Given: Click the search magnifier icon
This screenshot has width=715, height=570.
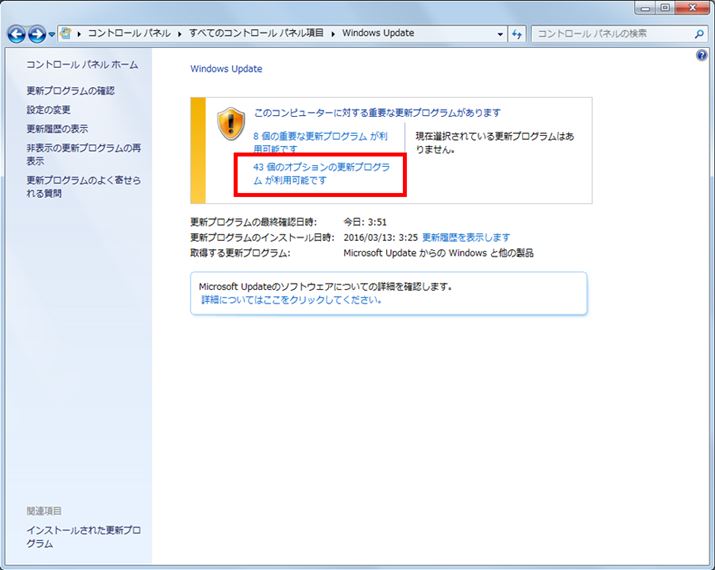Looking at the screenshot, I should [x=699, y=33].
